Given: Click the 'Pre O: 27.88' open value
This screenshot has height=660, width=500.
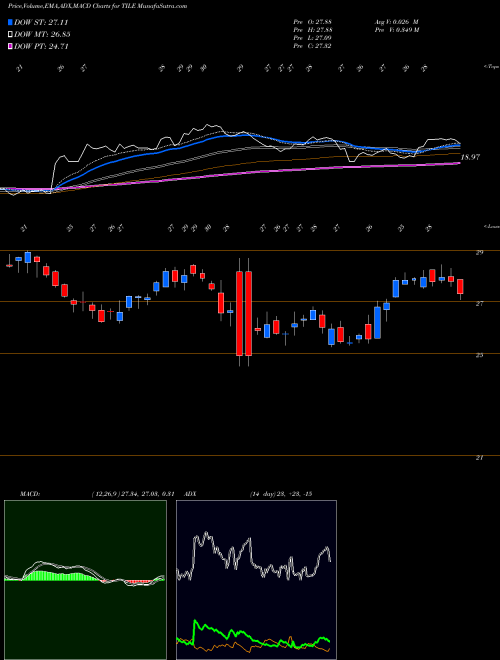Looking at the screenshot, I should click(x=312, y=22).
